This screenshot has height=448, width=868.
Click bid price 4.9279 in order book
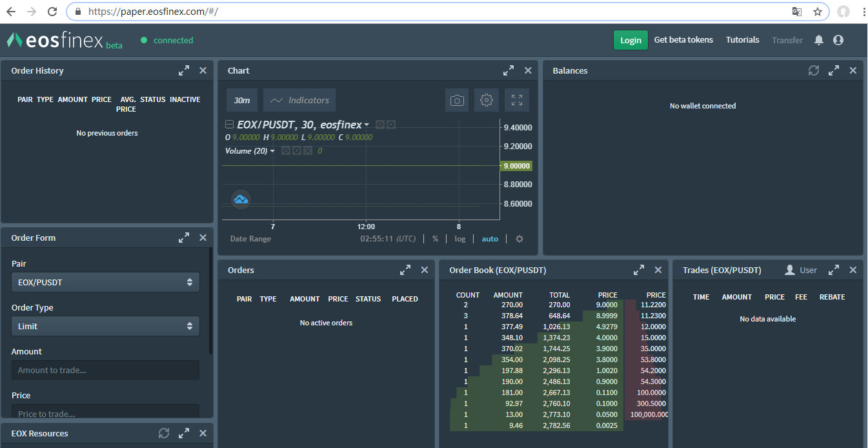pos(606,327)
